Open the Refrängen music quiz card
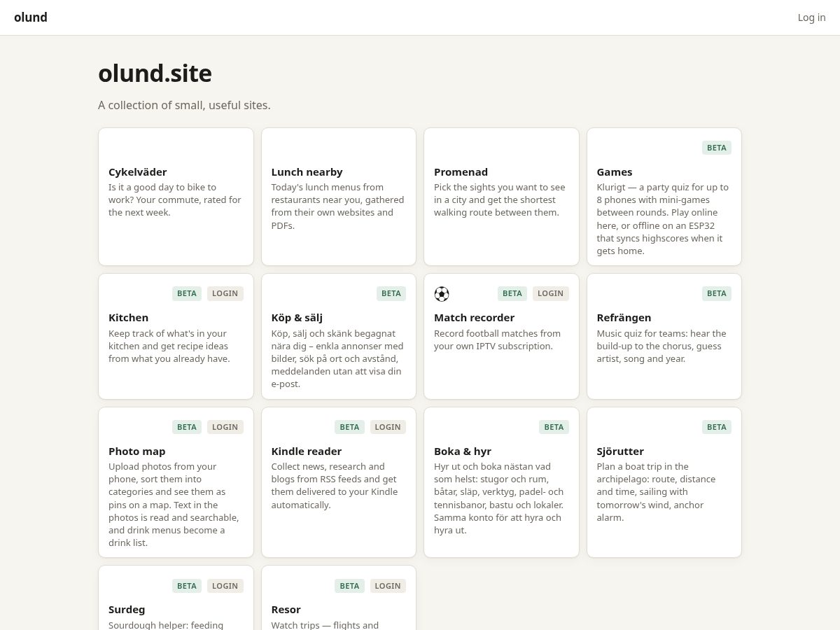The height and width of the screenshot is (630, 840). point(664,336)
